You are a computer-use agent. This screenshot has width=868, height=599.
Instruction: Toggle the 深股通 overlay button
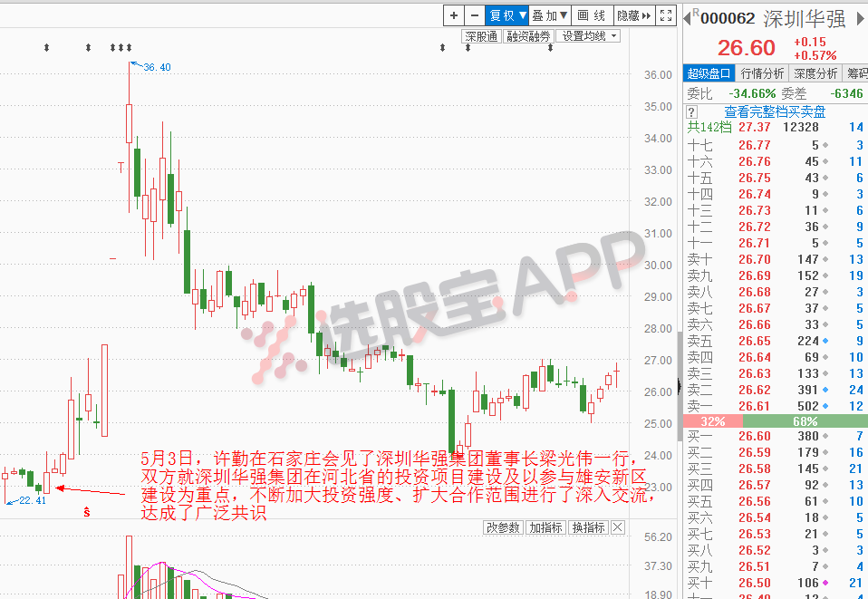pyautogui.click(x=481, y=36)
